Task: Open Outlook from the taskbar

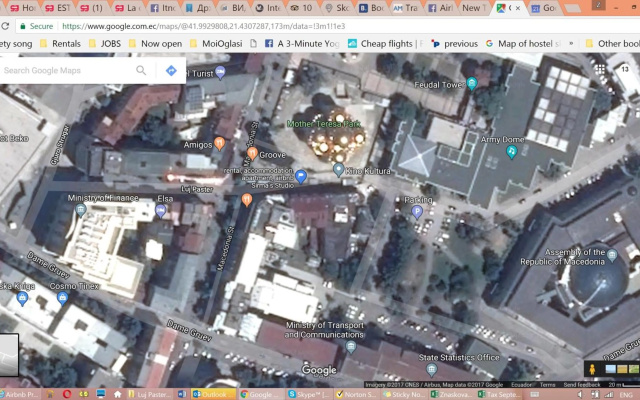Action: tap(212, 394)
